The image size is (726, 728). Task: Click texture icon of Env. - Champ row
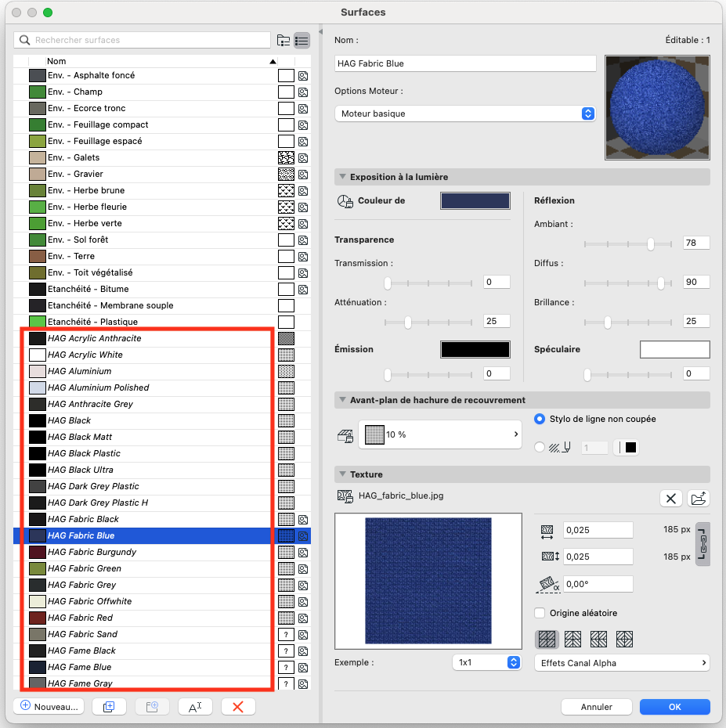(303, 92)
